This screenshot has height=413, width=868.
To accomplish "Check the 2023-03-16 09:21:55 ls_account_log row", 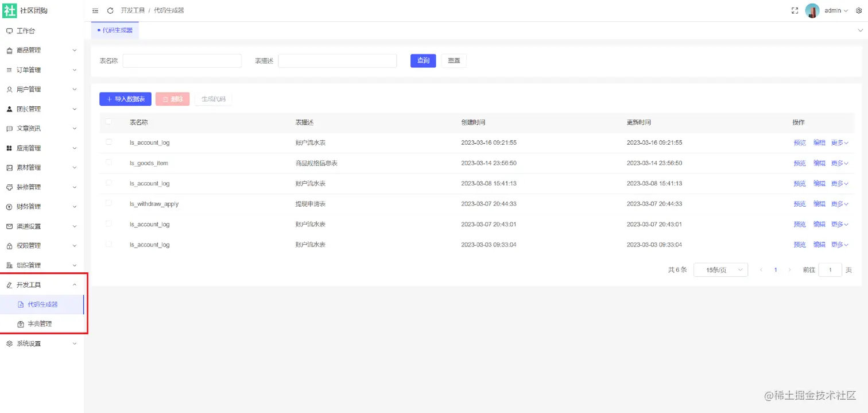I will click(108, 142).
